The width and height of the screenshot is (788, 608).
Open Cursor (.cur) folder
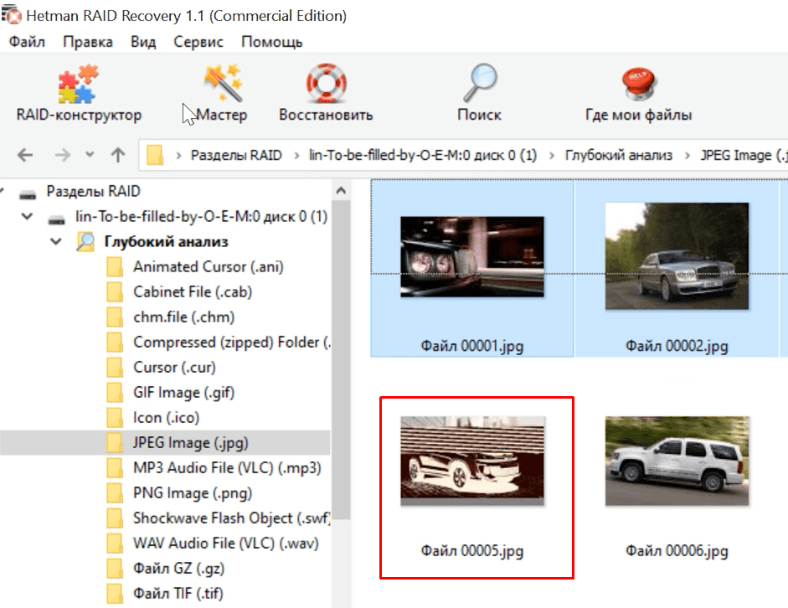click(x=174, y=367)
